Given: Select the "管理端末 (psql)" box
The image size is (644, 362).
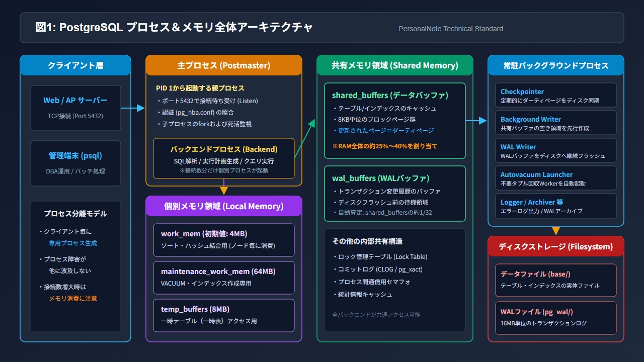Looking at the screenshot, I should click(x=75, y=163).
